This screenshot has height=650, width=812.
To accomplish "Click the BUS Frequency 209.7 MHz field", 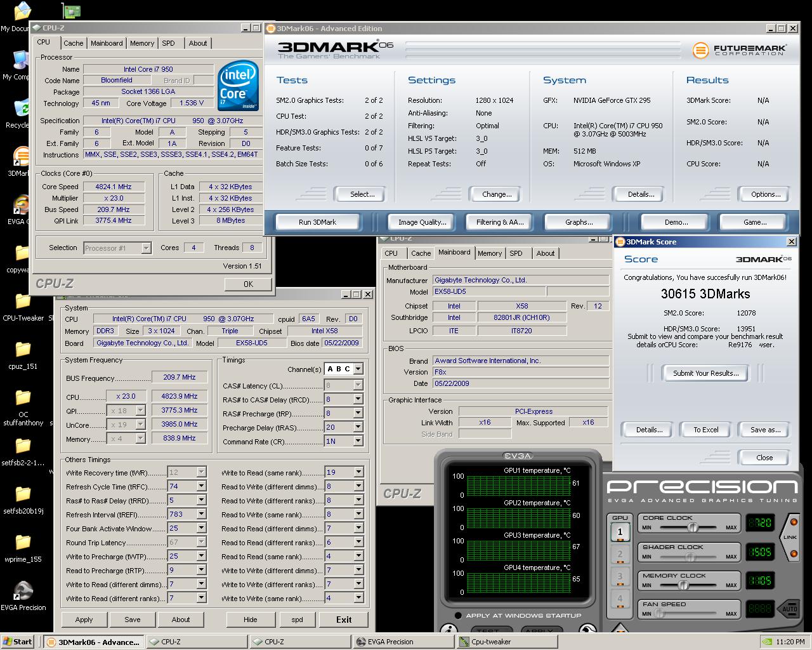I will point(180,377).
